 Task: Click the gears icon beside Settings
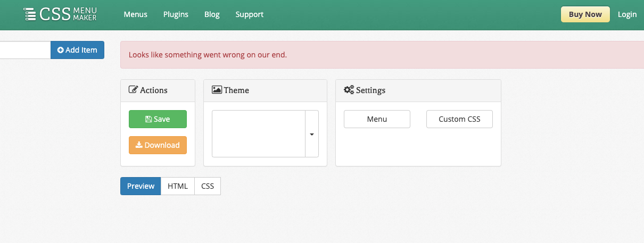point(349,90)
